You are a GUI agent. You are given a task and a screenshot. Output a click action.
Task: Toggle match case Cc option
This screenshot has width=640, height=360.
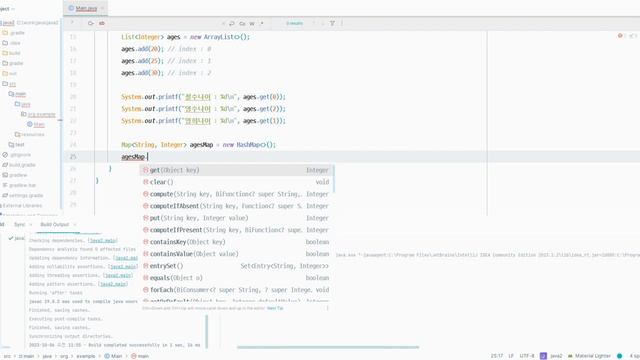242,23
